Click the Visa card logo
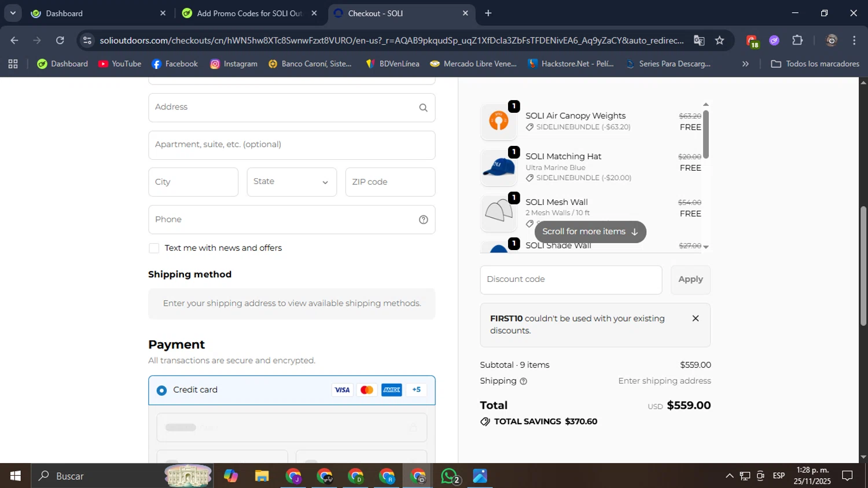This screenshot has width=868, height=488. pyautogui.click(x=342, y=390)
